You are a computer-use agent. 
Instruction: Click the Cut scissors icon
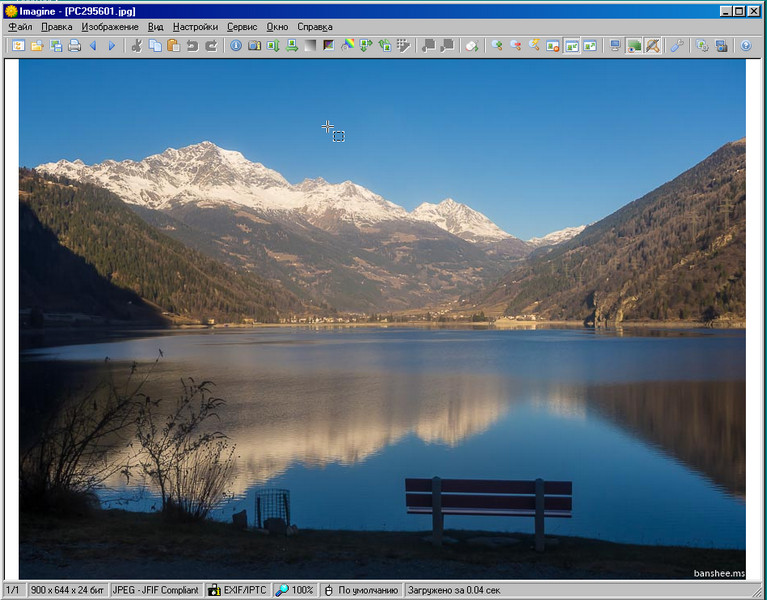click(136, 45)
